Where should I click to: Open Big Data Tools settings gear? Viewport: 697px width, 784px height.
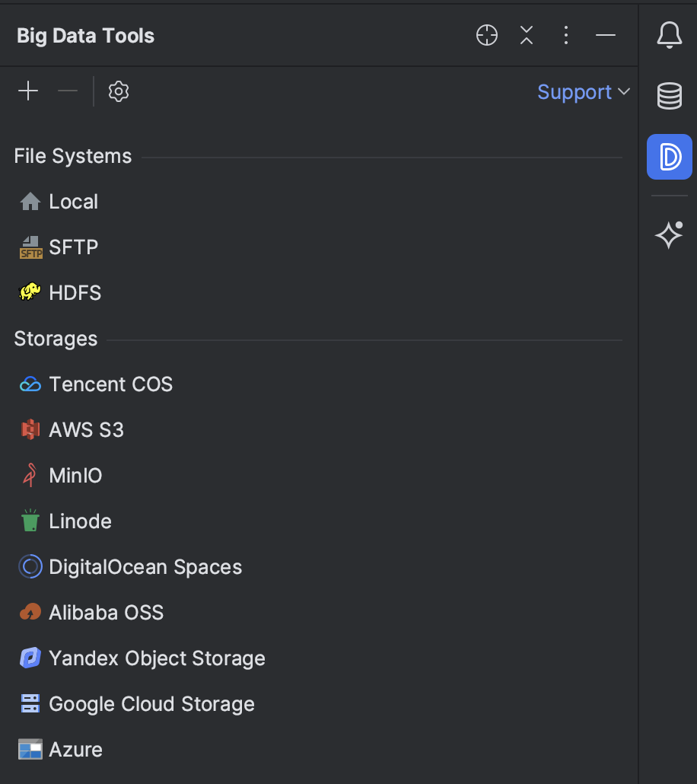click(x=118, y=91)
